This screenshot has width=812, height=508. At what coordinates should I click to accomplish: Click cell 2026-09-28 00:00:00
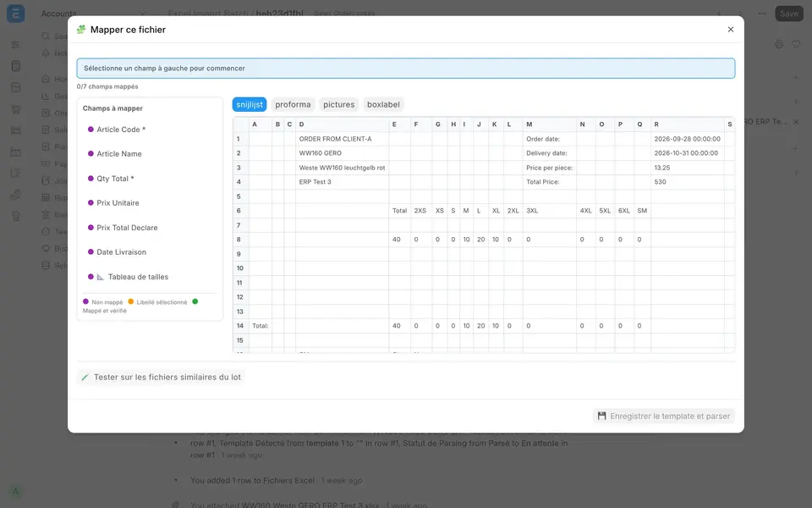(687, 139)
